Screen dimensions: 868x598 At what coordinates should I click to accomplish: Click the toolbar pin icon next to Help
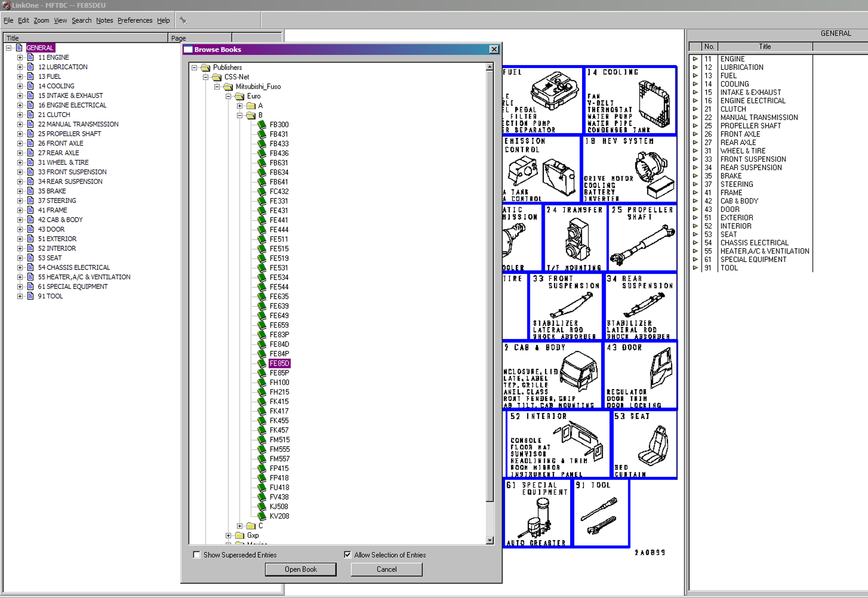[183, 20]
